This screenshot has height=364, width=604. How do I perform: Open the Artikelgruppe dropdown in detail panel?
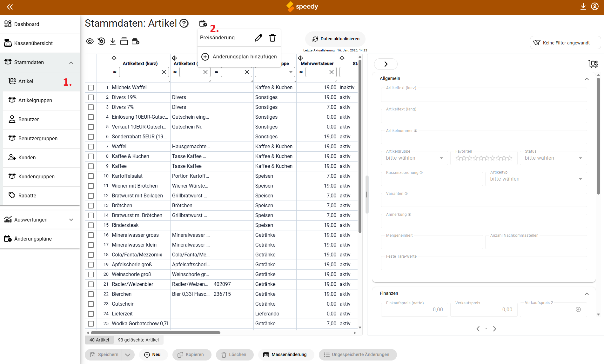pos(414,158)
